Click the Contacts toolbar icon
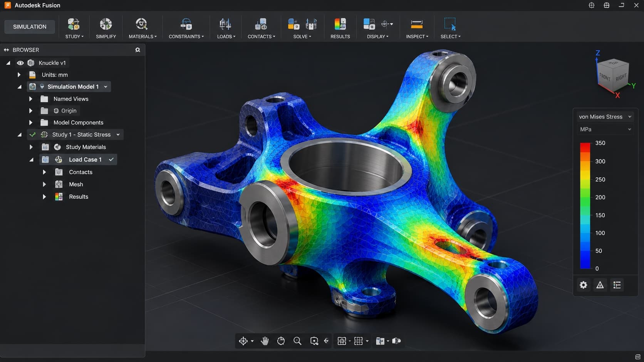 (x=261, y=24)
